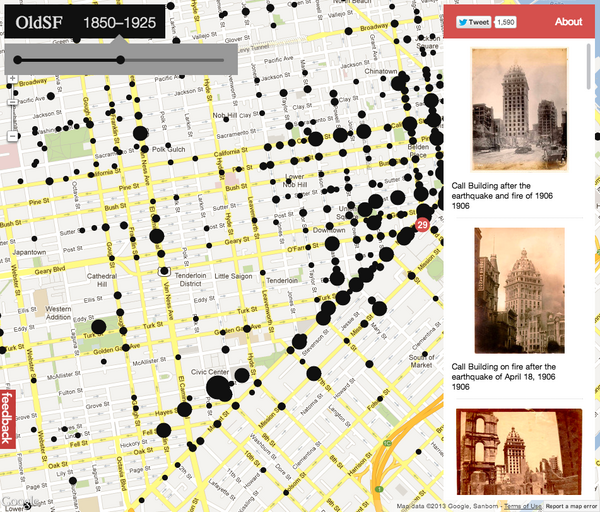
Task: Select the marker just above South of Market label
Action: tap(425, 354)
